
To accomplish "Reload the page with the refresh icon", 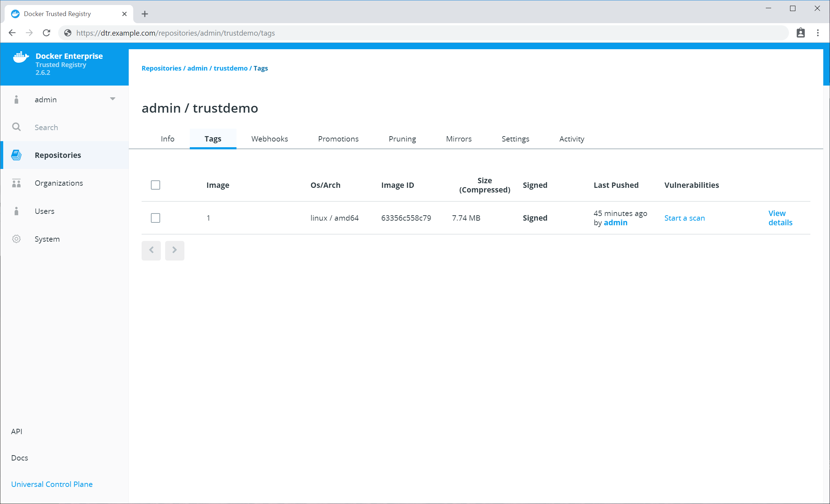I will [x=46, y=33].
